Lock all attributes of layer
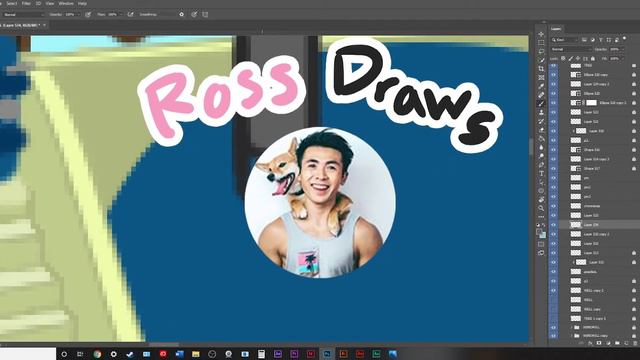 593,58
